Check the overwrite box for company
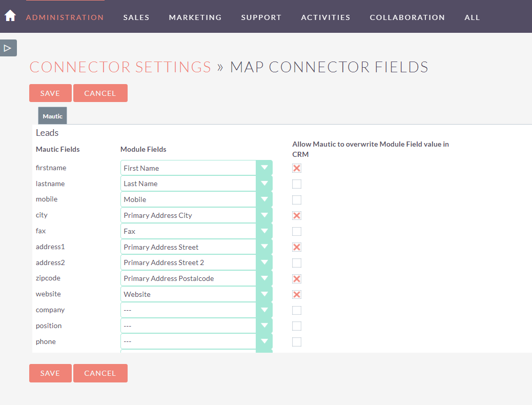 tap(297, 310)
